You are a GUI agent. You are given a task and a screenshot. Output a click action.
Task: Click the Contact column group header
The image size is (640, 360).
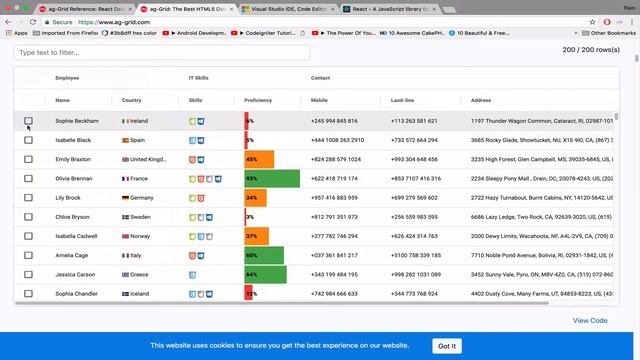[x=320, y=78]
